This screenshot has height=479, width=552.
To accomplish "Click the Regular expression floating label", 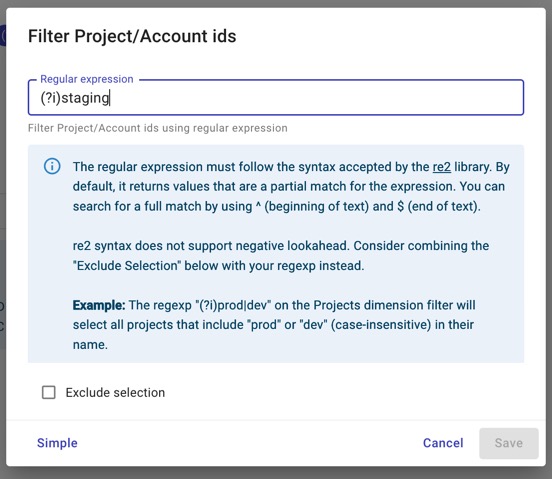I will tap(87, 79).
